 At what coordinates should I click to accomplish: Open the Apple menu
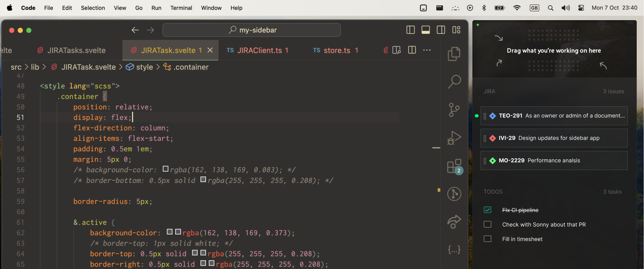[10, 8]
